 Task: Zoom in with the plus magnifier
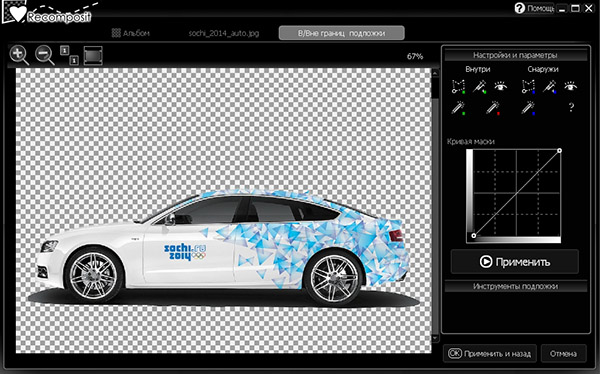19,55
